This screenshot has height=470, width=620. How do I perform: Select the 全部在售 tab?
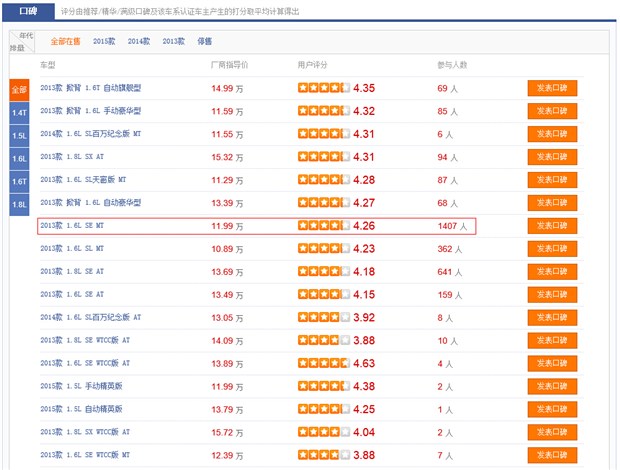point(67,42)
